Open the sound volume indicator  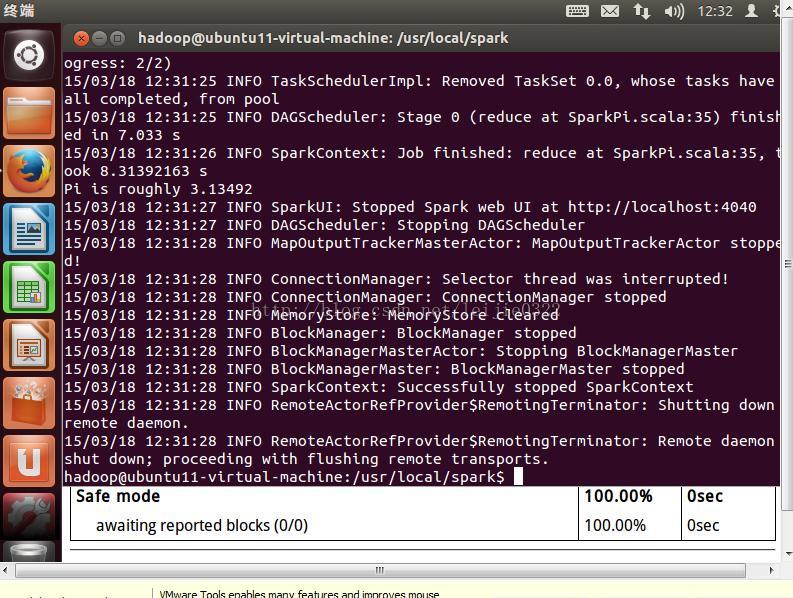[x=674, y=11]
